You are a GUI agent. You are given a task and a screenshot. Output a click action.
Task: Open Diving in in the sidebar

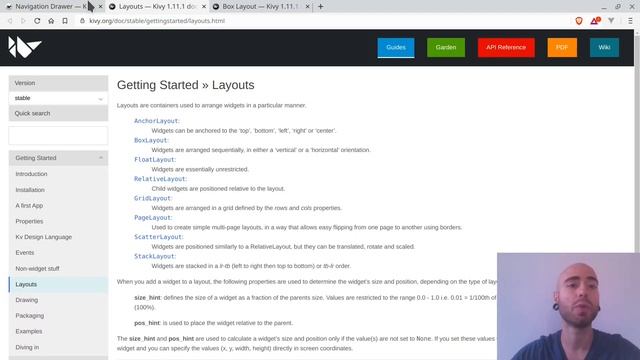27,347
